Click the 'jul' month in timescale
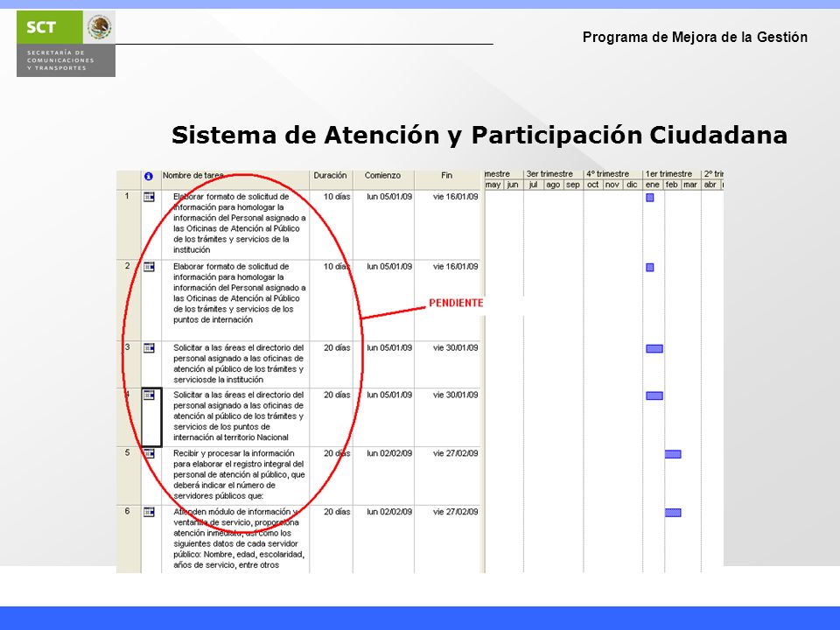The width and height of the screenshot is (840, 630). [x=533, y=185]
